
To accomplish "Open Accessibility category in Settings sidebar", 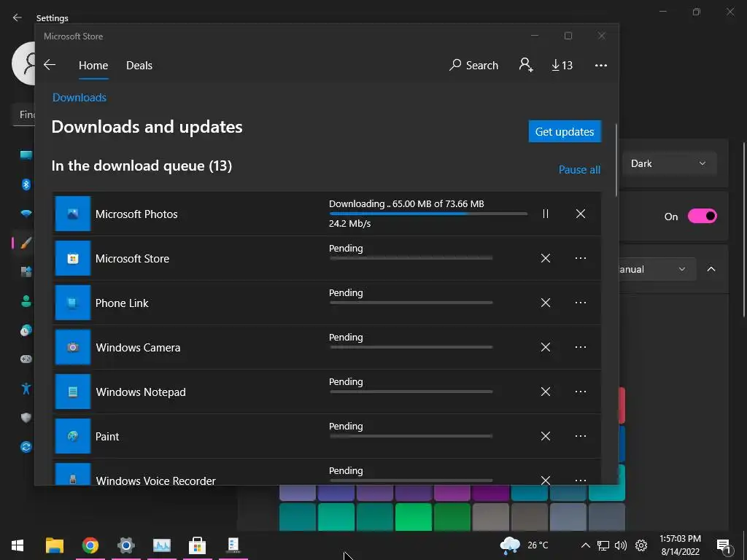I will point(26,389).
